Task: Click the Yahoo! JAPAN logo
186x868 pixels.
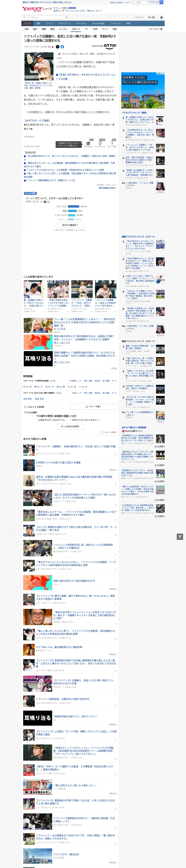Action: click(32, 9)
